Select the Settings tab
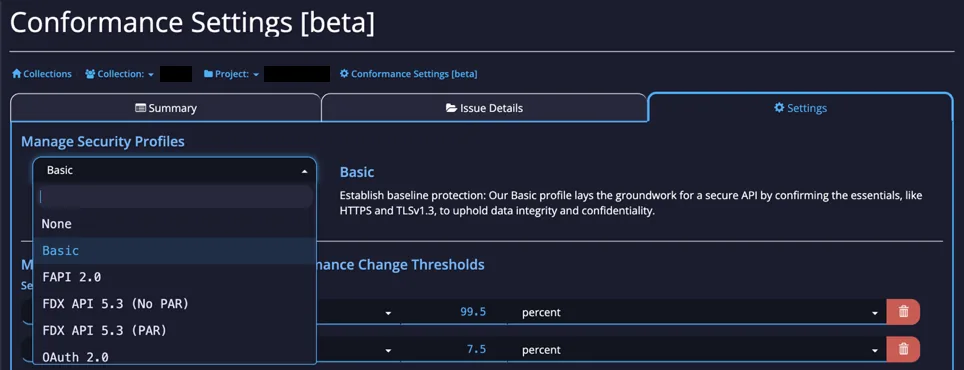This screenshot has width=964, height=370. click(x=800, y=108)
